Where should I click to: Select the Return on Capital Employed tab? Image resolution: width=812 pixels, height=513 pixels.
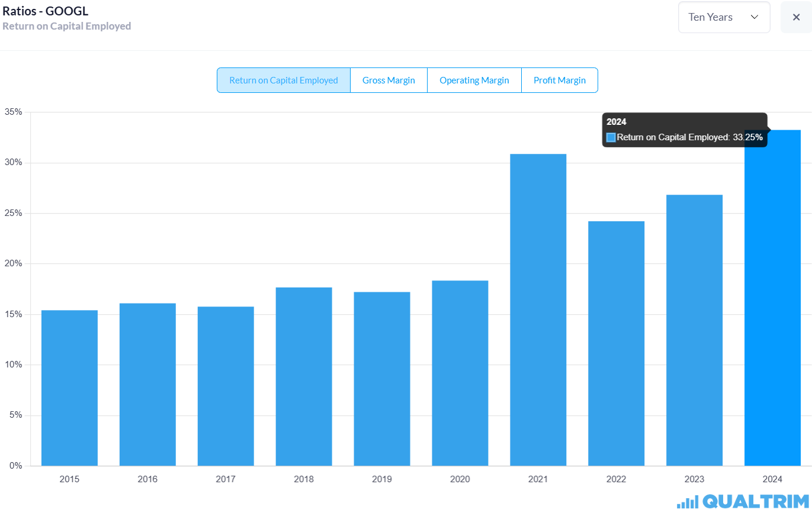point(284,80)
